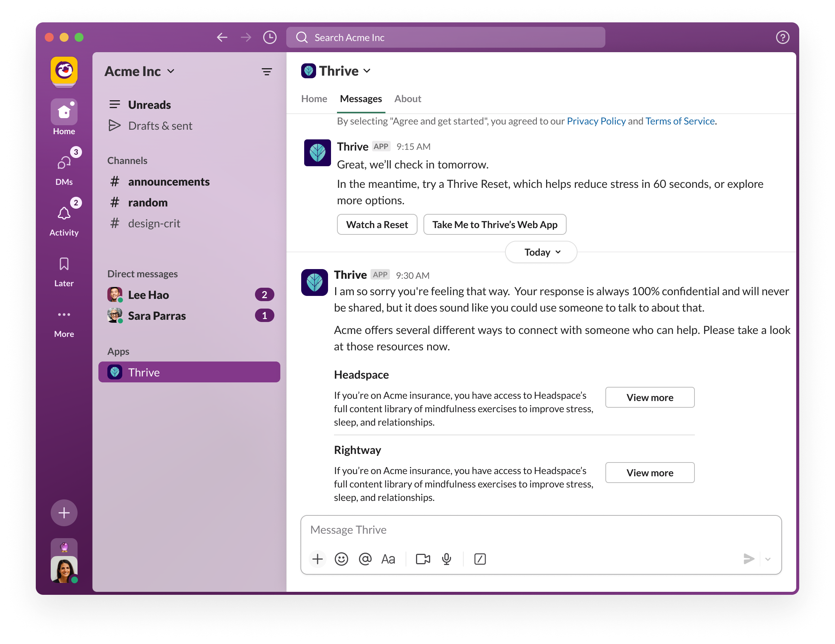
Task: Open the Terms of Service link
Action: [680, 121]
